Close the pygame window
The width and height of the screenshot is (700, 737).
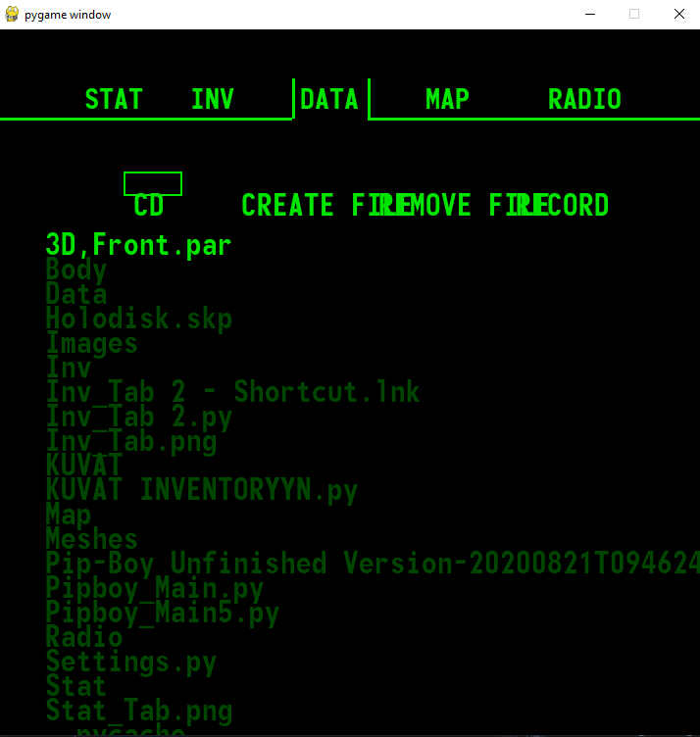click(x=678, y=14)
